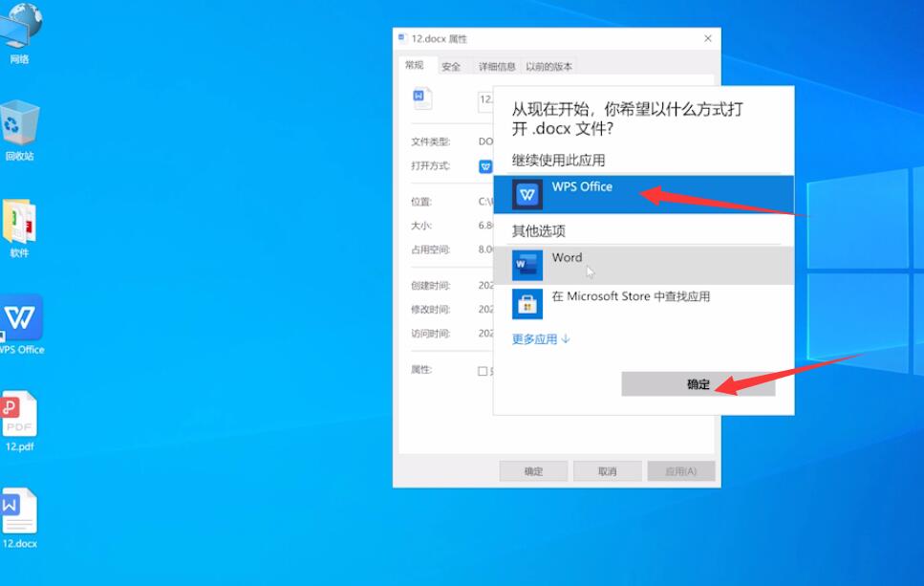Open the 详细信息 tab
The width and height of the screenshot is (924, 586).
pos(497,67)
